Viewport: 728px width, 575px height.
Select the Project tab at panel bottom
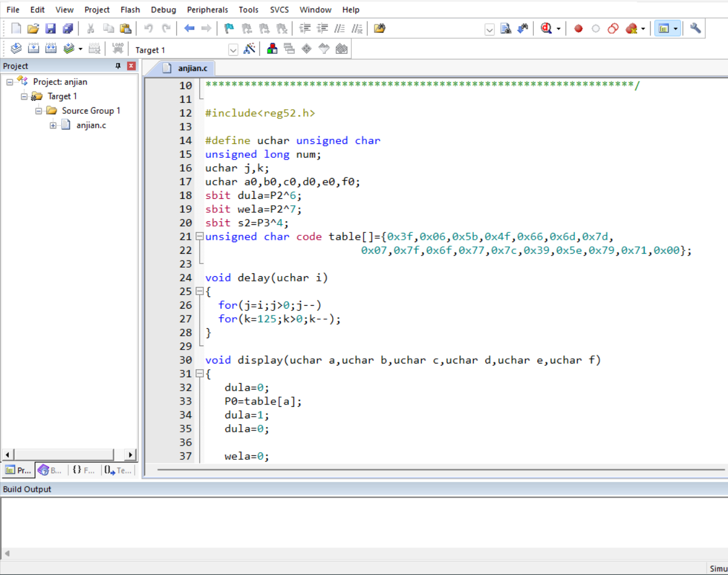[18, 470]
